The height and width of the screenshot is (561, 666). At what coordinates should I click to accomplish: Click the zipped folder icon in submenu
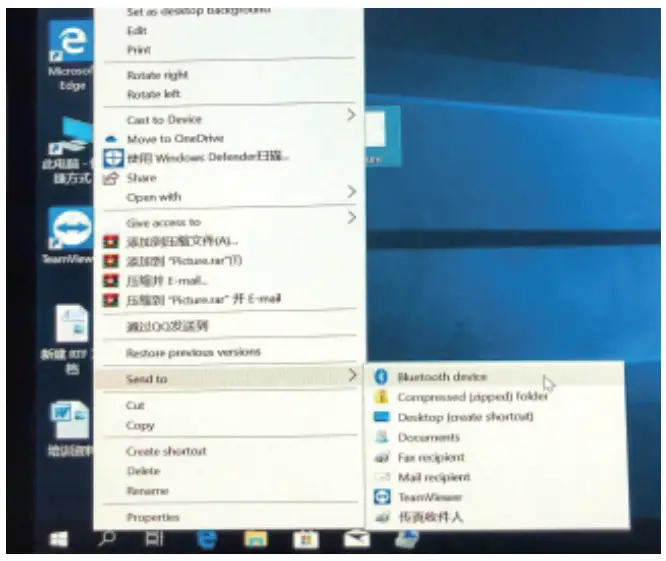coord(382,396)
